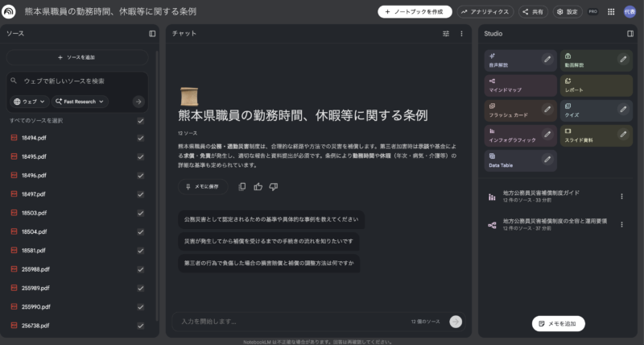Click the chat input field 入力を開始します
This screenshot has height=345, width=644.
290,322
